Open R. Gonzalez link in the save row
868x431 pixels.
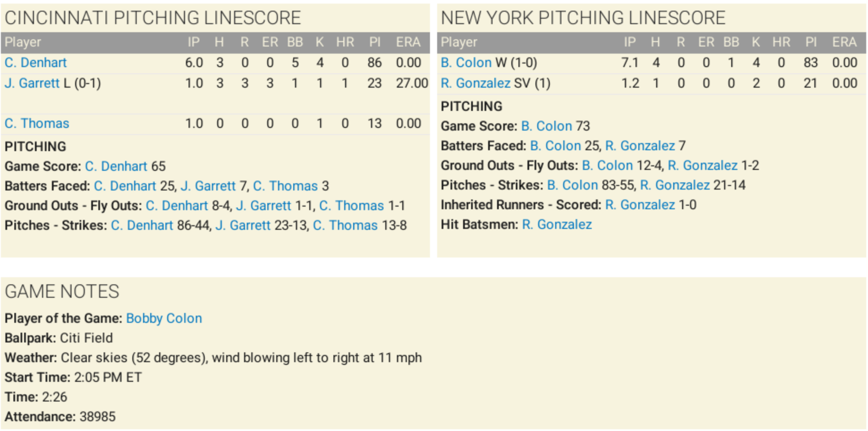tap(476, 83)
